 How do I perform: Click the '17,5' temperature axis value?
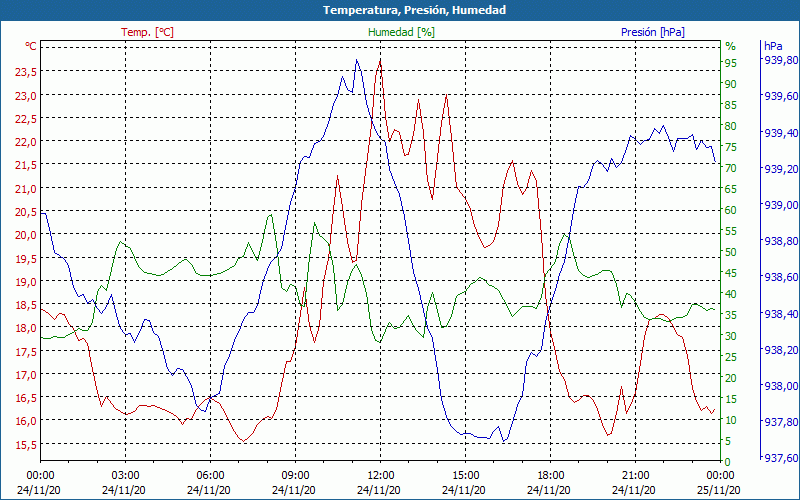[x=26, y=352]
